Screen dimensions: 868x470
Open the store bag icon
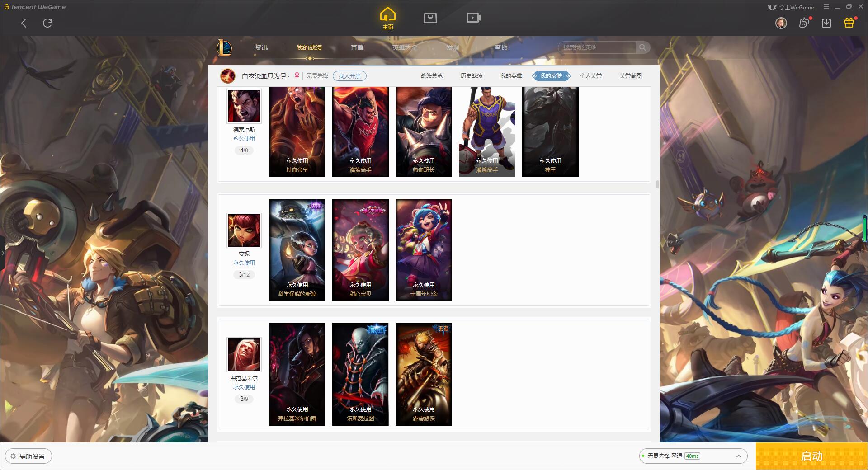430,18
